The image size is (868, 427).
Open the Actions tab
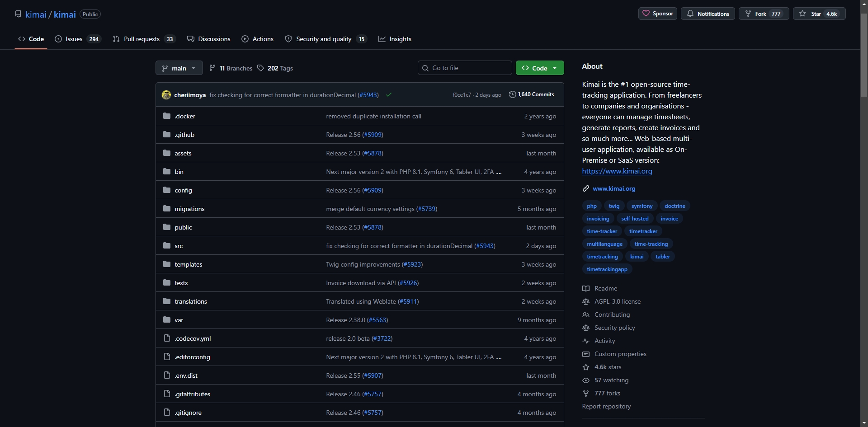pyautogui.click(x=257, y=39)
